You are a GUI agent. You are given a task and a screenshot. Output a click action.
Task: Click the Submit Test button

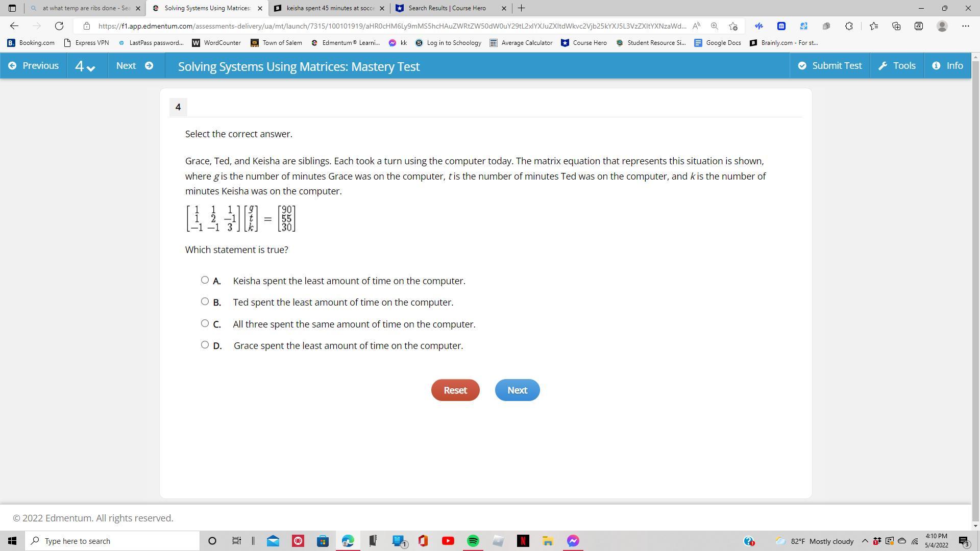point(830,66)
